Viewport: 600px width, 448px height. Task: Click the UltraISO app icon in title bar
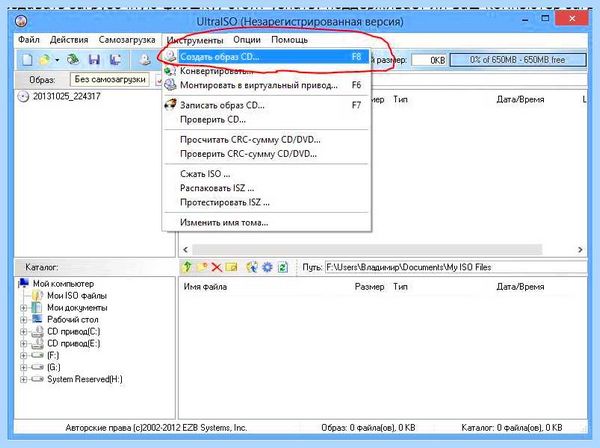click(x=21, y=21)
